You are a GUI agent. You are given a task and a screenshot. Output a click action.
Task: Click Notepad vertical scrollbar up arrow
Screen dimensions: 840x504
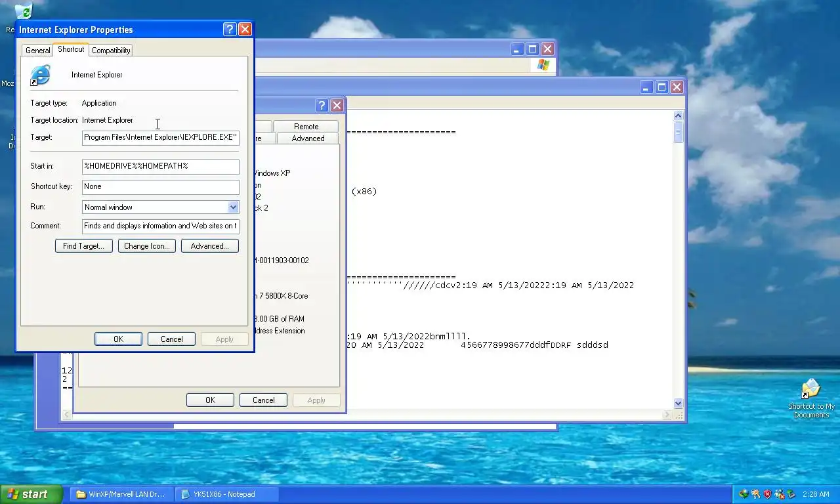point(678,116)
